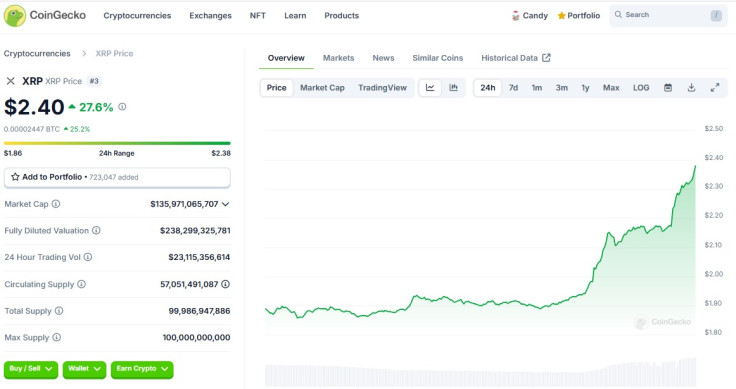The height and width of the screenshot is (389, 736).
Task: Set chart range to 24h
Action: coord(488,88)
